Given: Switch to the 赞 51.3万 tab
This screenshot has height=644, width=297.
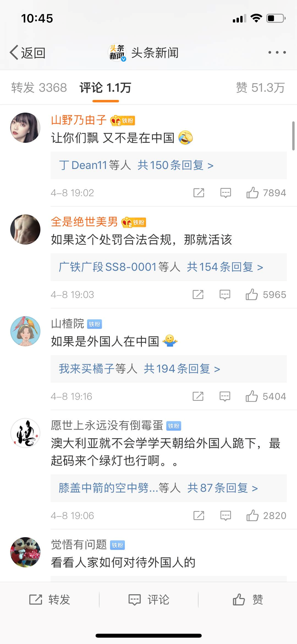Looking at the screenshot, I should [x=260, y=88].
